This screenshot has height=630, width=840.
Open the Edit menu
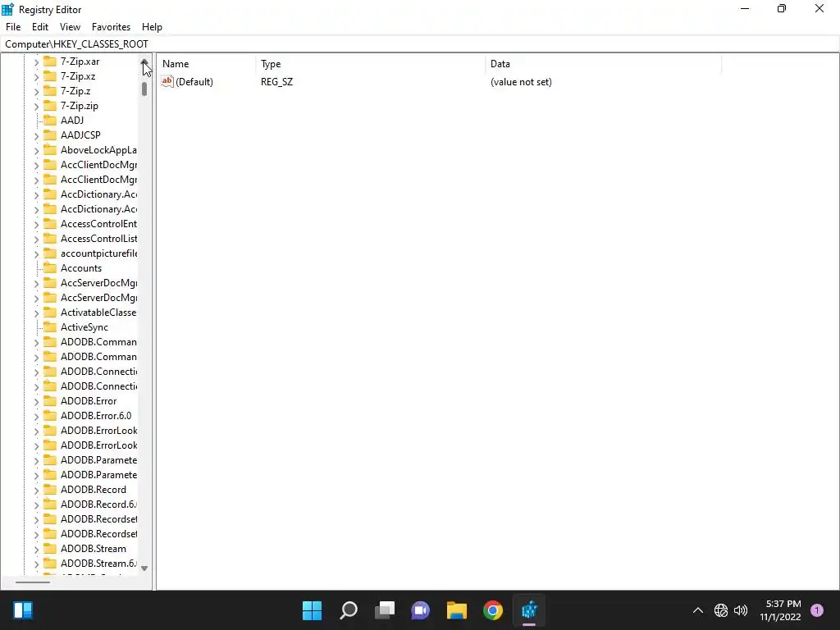pyautogui.click(x=39, y=27)
